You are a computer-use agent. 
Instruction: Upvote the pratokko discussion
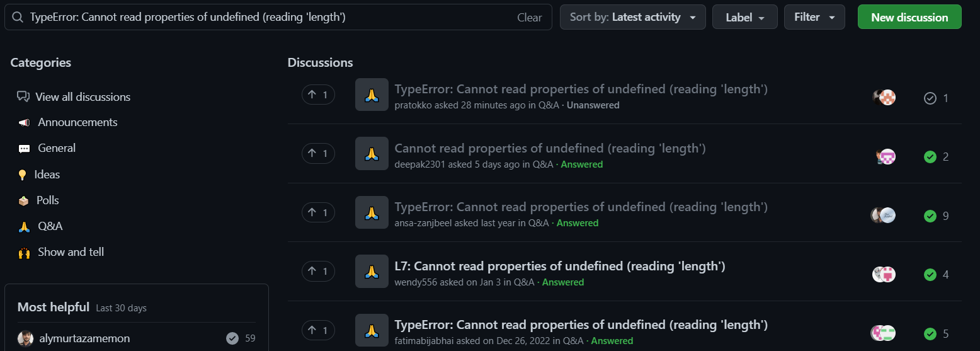click(318, 95)
